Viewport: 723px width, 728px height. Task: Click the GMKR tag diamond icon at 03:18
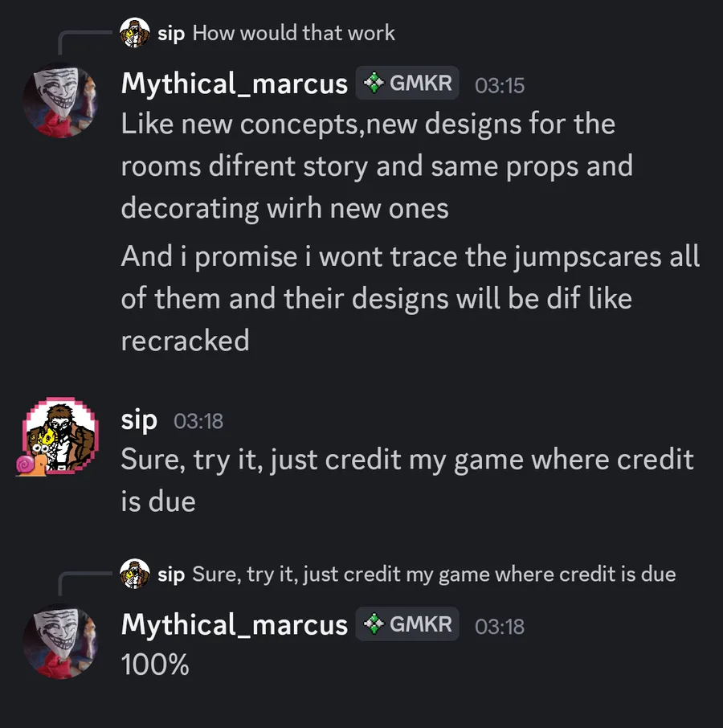point(374,624)
